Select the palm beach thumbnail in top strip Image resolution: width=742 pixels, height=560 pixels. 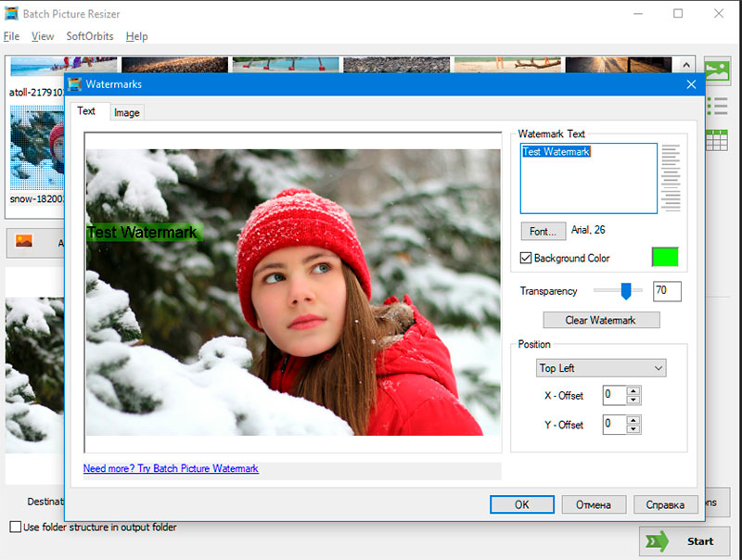pos(286,64)
